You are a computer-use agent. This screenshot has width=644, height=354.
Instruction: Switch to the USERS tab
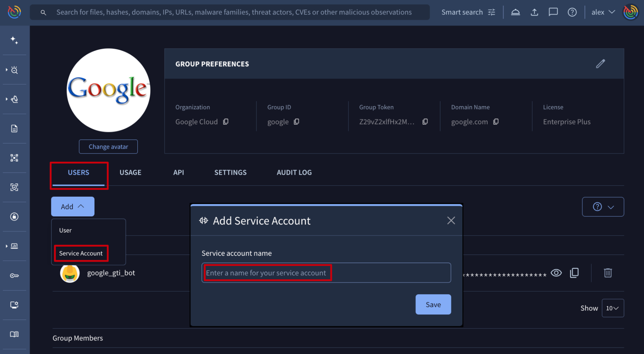79,173
